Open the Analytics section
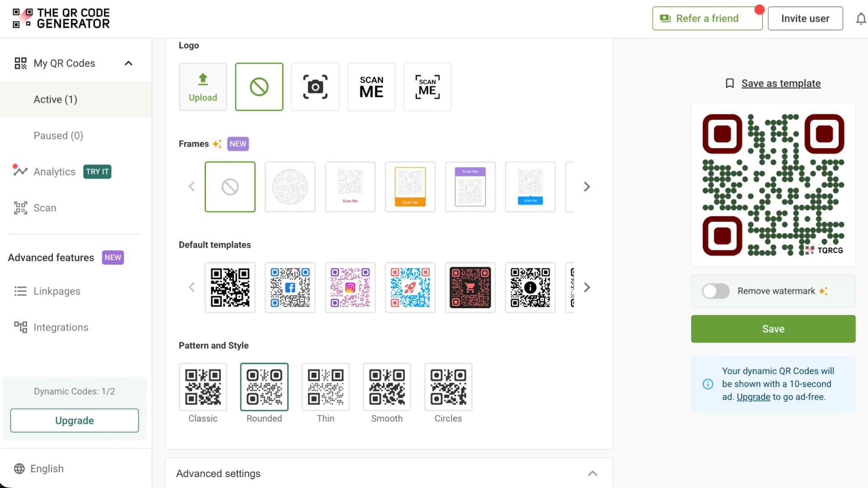The width and height of the screenshot is (868, 488). pos(54,172)
